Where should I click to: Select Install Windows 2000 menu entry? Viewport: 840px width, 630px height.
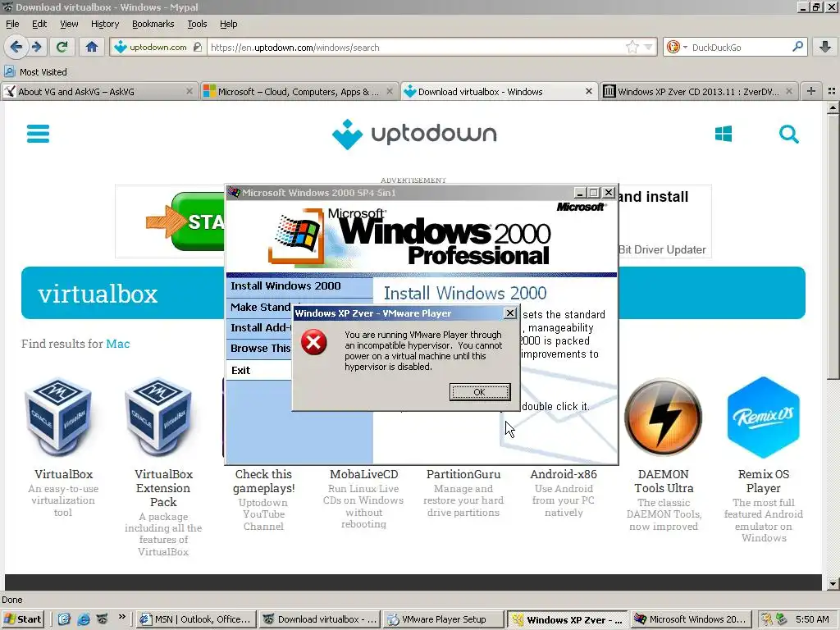coord(299,286)
